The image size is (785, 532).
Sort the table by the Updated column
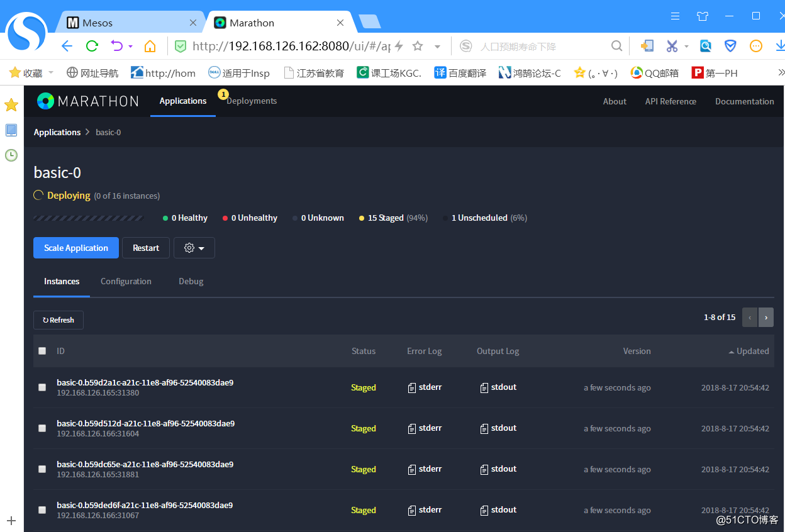pyautogui.click(x=749, y=351)
